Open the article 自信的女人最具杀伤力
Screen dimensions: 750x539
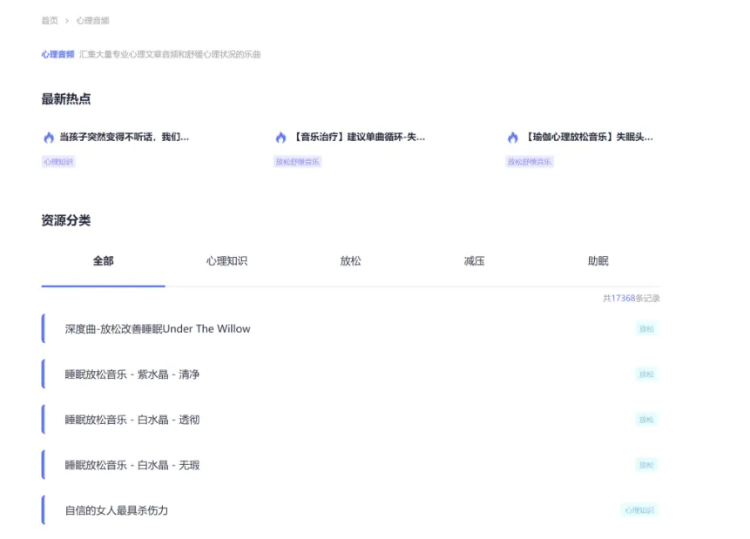(116, 510)
